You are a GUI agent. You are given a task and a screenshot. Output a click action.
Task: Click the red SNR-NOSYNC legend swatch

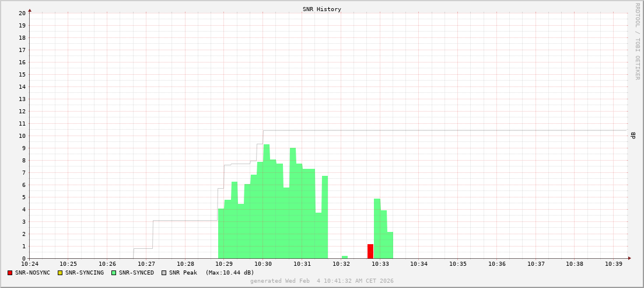pos(10,273)
